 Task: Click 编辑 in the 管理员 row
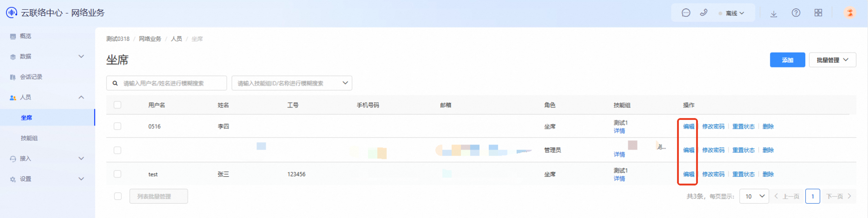coord(689,150)
